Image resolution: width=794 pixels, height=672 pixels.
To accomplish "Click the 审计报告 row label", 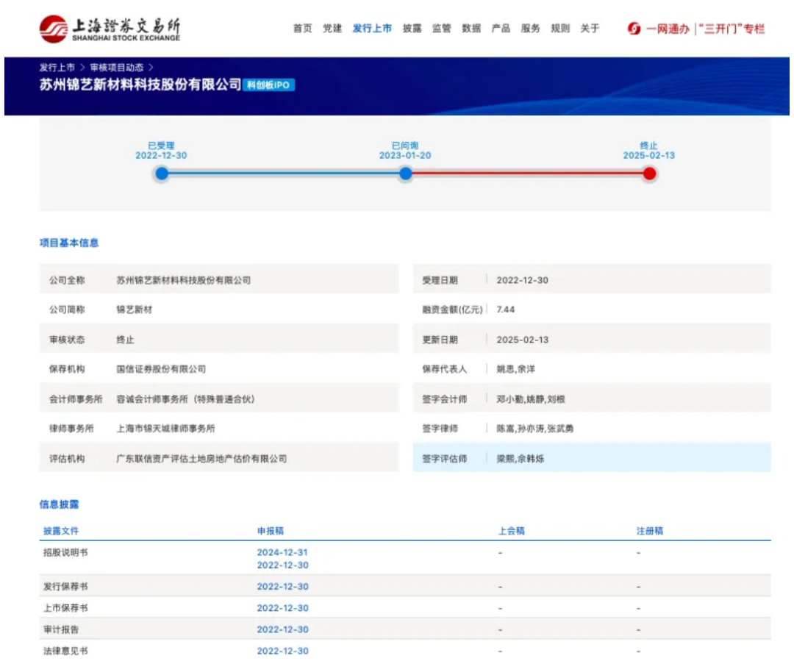I will point(61,629).
